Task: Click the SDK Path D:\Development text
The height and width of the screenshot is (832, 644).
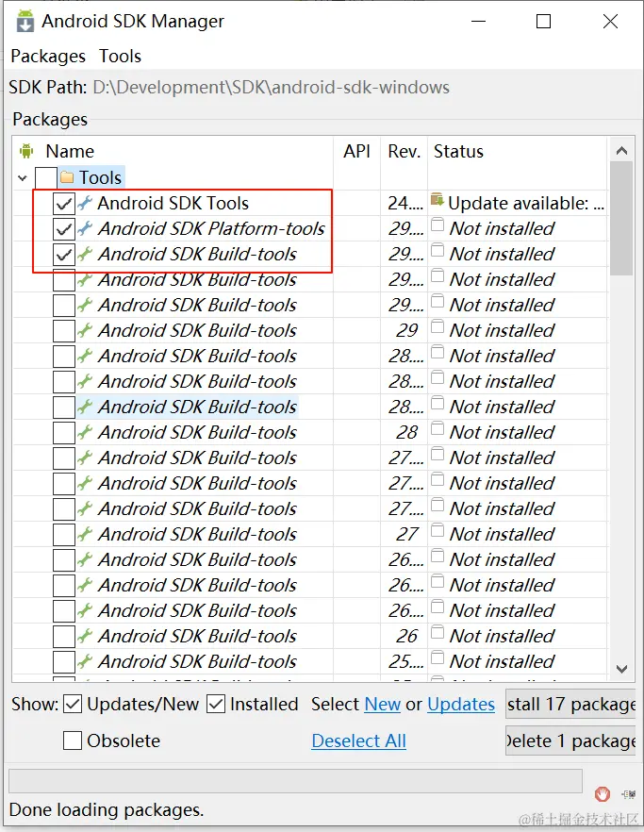Action: pyautogui.click(x=271, y=87)
